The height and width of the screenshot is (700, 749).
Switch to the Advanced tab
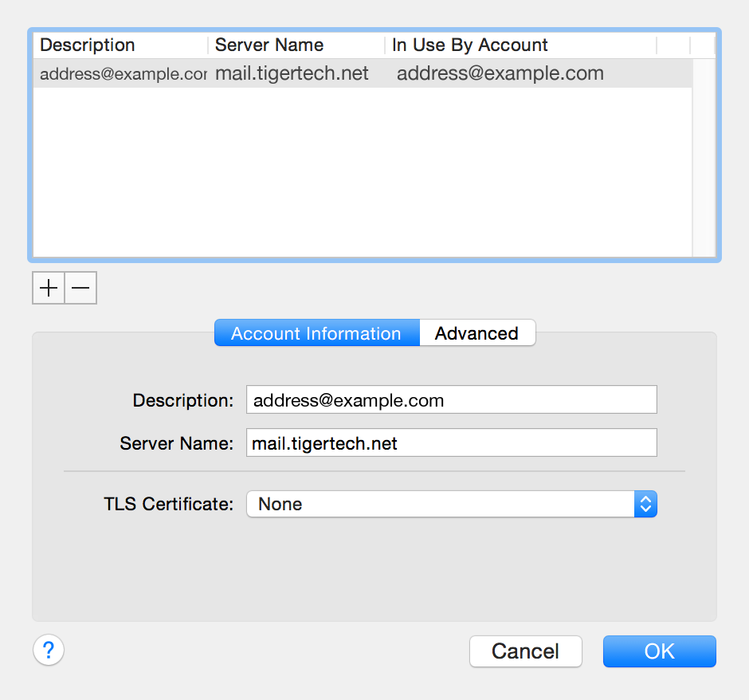(x=476, y=332)
